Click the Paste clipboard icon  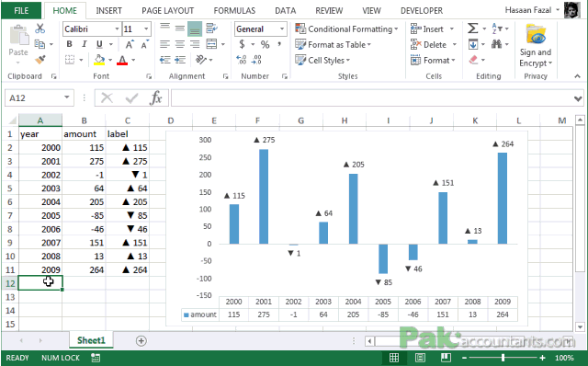coord(18,35)
